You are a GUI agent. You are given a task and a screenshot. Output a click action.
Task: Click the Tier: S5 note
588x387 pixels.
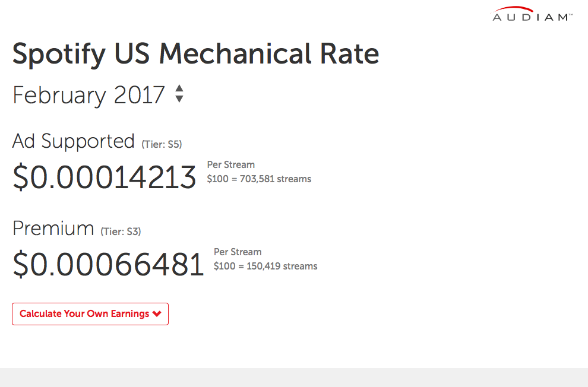tap(162, 144)
